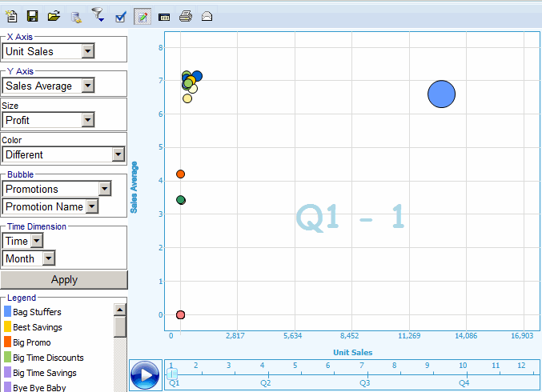
Task: Click the Unit Sales x-axis title
Action: click(x=352, y=352)
